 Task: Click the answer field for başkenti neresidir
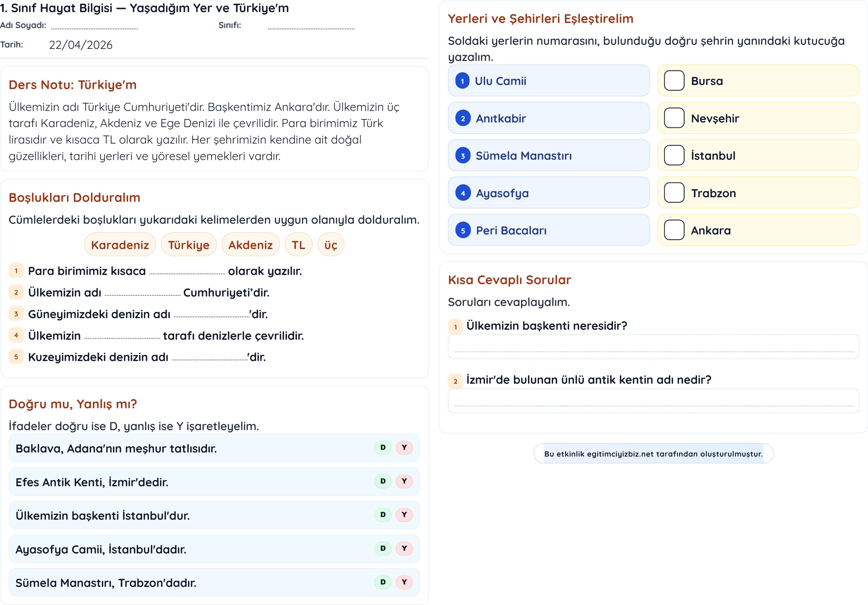(653, 346)
